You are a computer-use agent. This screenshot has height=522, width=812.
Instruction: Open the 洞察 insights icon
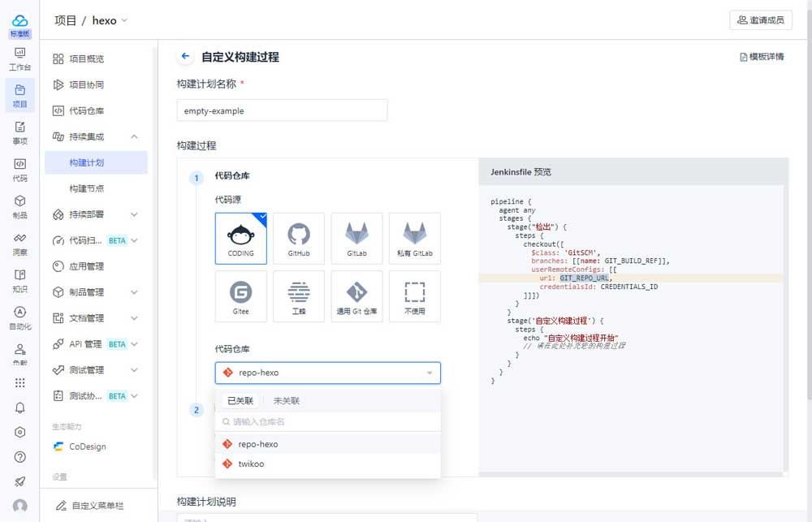point(19,244)
